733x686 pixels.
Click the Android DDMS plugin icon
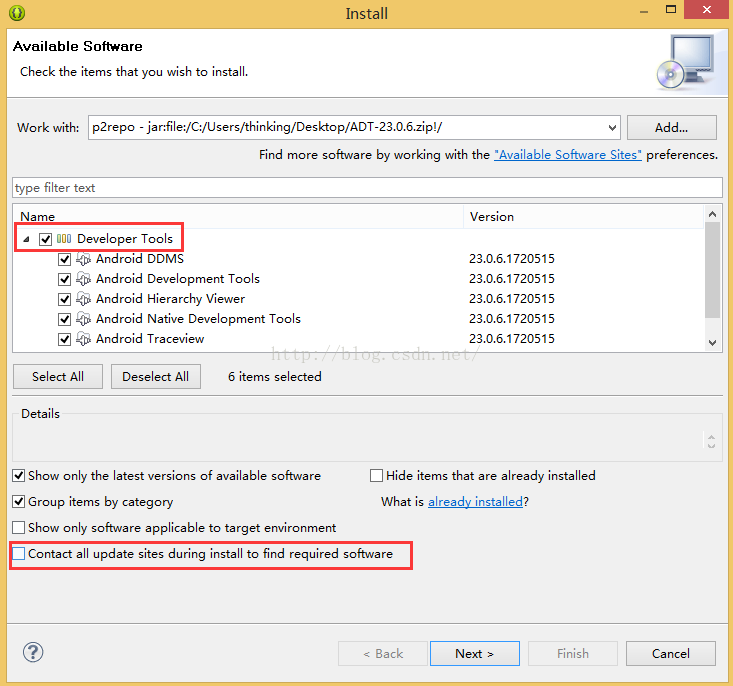pyautogui.click(x=83, y=259)
